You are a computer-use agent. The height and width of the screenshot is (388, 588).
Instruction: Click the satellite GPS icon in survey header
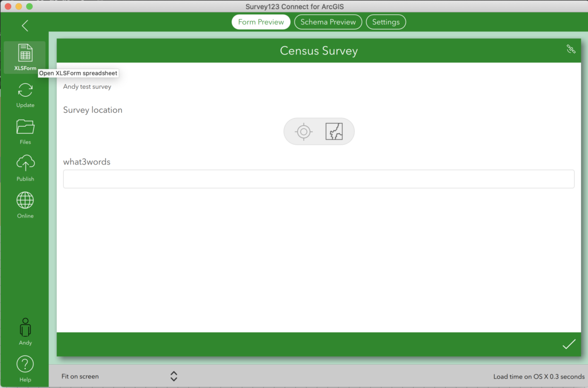pos(571,49)
